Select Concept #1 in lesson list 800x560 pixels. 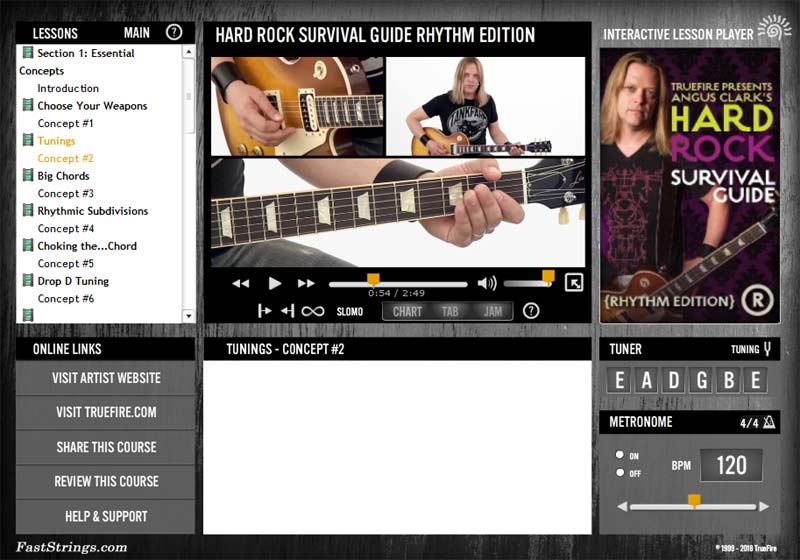[65, 123]
